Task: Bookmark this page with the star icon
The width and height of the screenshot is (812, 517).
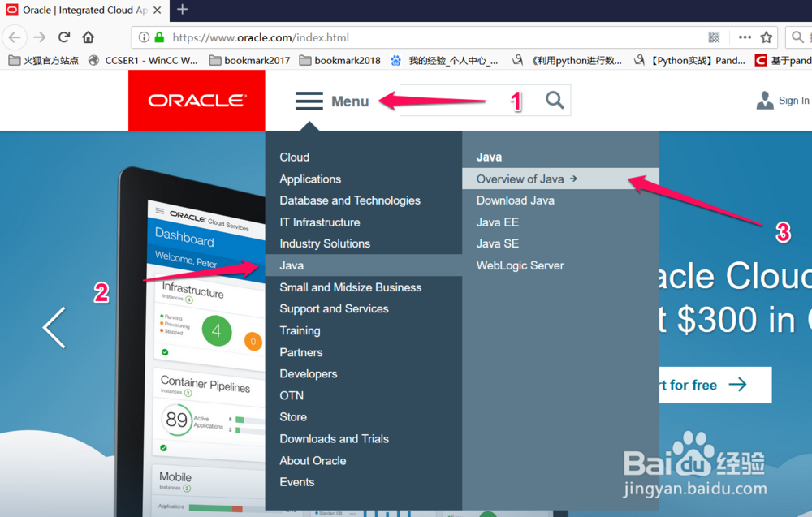Action: click(767, 37)
